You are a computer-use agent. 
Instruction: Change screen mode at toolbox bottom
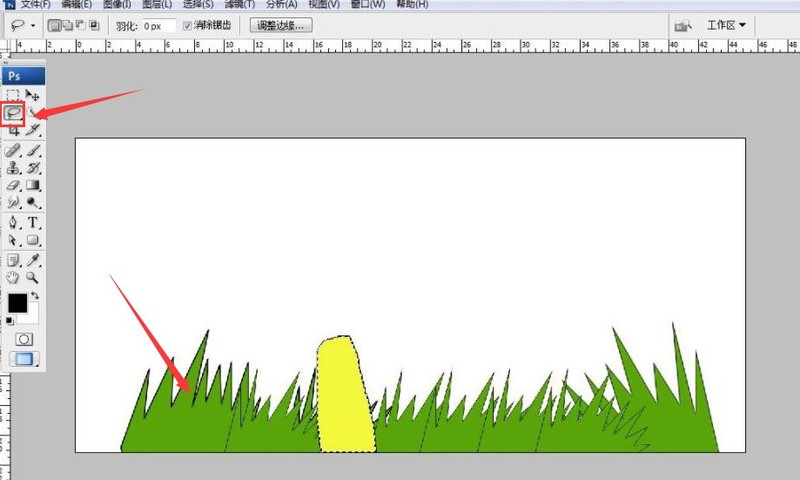click(24, 359)
